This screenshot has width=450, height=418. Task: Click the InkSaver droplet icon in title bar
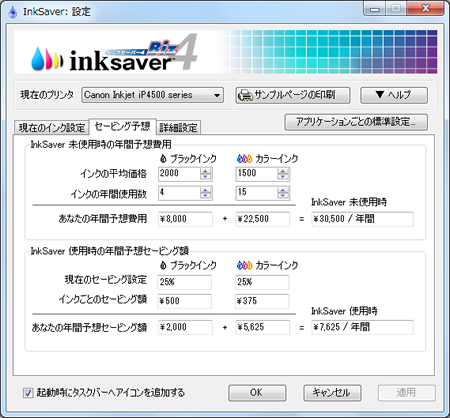click(x=13, y=12)
